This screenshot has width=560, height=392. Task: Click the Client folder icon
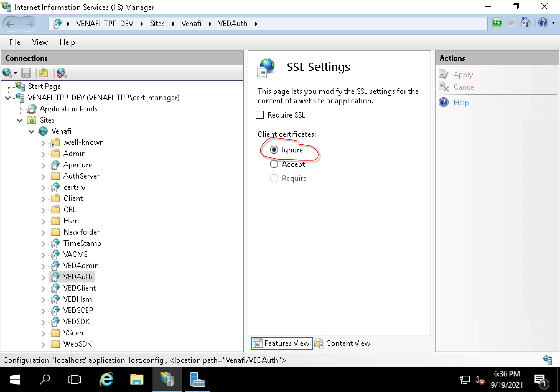(x=55, y=198)
